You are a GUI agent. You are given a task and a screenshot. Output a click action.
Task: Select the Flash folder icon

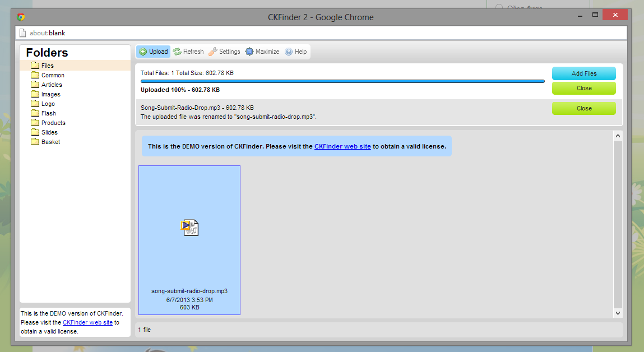coord(35,113)
